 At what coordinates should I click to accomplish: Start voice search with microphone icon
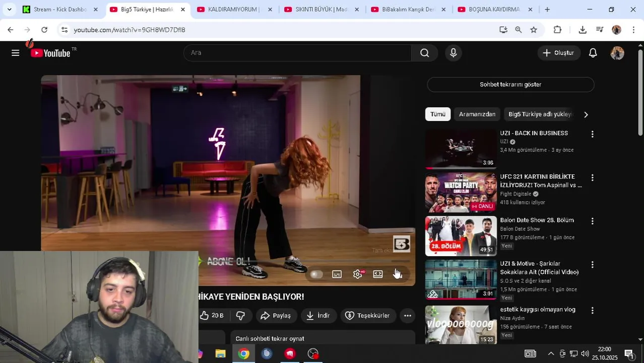point(454,53)
